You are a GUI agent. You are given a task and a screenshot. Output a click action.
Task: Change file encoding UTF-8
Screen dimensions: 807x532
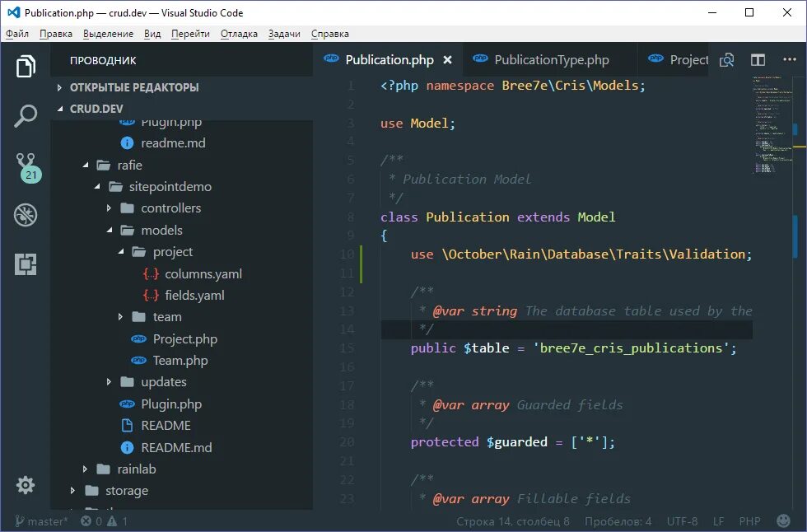coord(682,521)
